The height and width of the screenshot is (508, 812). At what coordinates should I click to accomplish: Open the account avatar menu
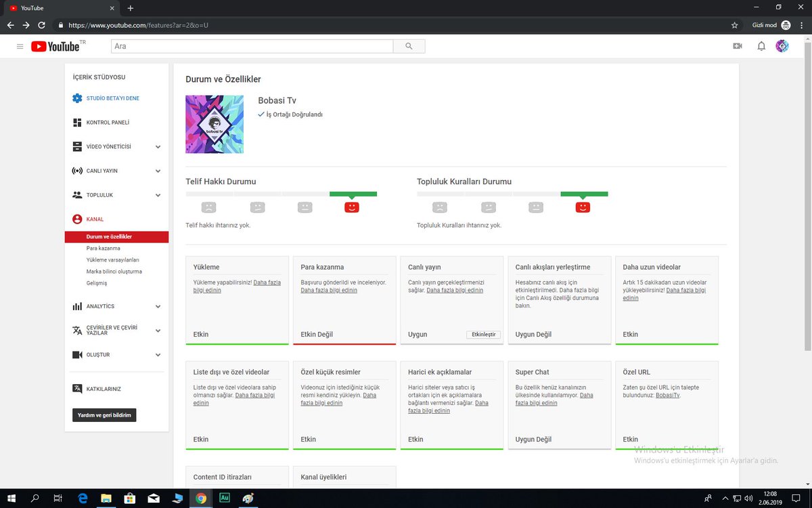tap(782, 46)
